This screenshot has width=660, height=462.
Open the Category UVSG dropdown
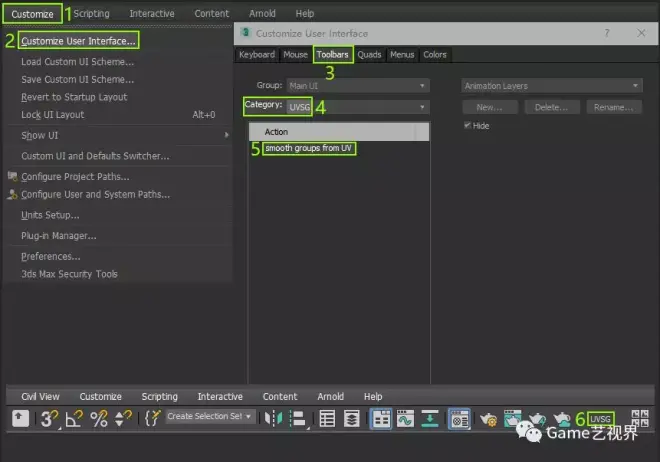[358, 107]
